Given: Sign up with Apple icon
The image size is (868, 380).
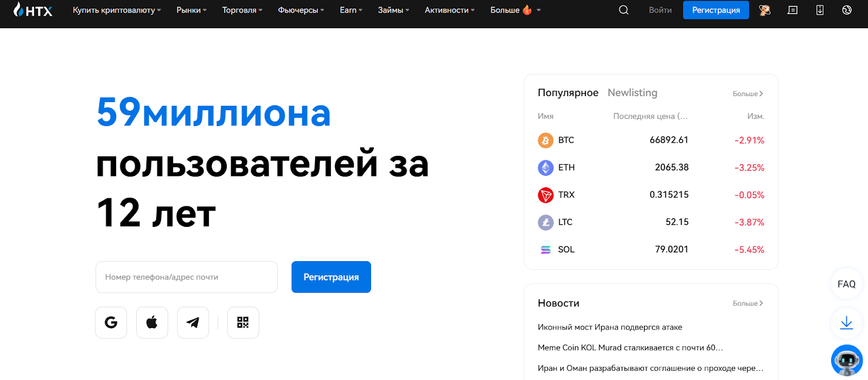Looking at the screenshot, I should point(152,322).
